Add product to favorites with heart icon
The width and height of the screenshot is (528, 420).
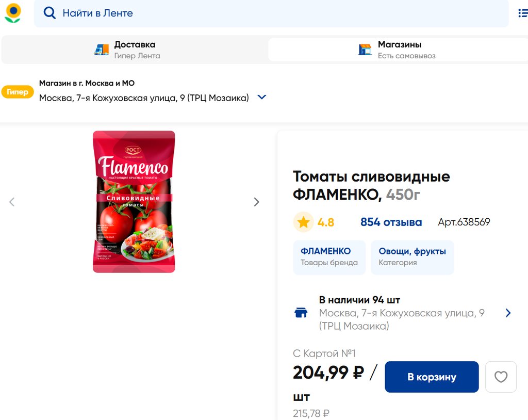click(501, 377)
